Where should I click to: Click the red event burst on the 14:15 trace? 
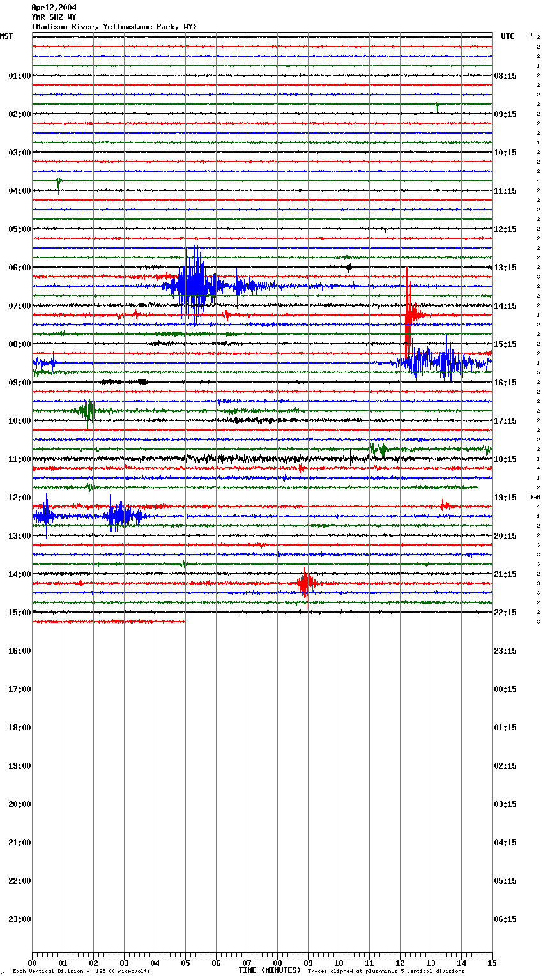click(306, 583)
